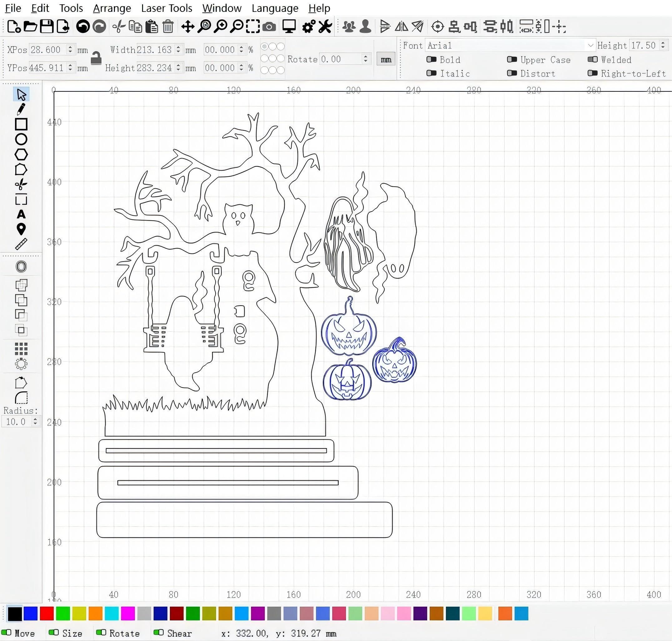Open the File menu
Image resolution: width=672 pixels, height=641 pixels.
point(13,8)
